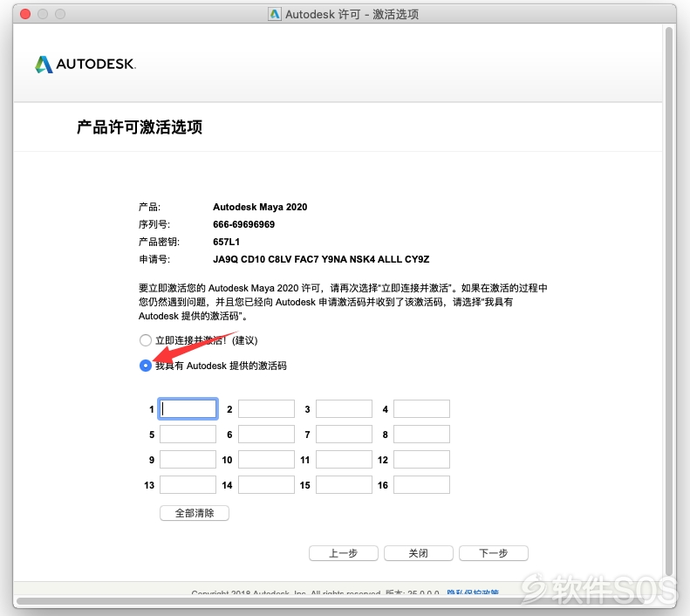This screenshot has height=616, width=690.
Task: Click heading "产品许可激活选项"
Action: tap(140, 127)
